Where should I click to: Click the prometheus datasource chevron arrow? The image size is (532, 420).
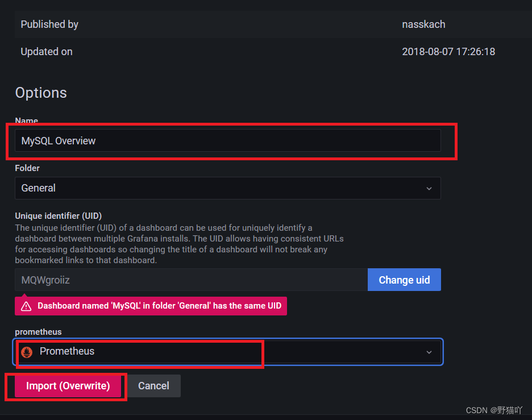pyautogui.click(x=429, y=352)
